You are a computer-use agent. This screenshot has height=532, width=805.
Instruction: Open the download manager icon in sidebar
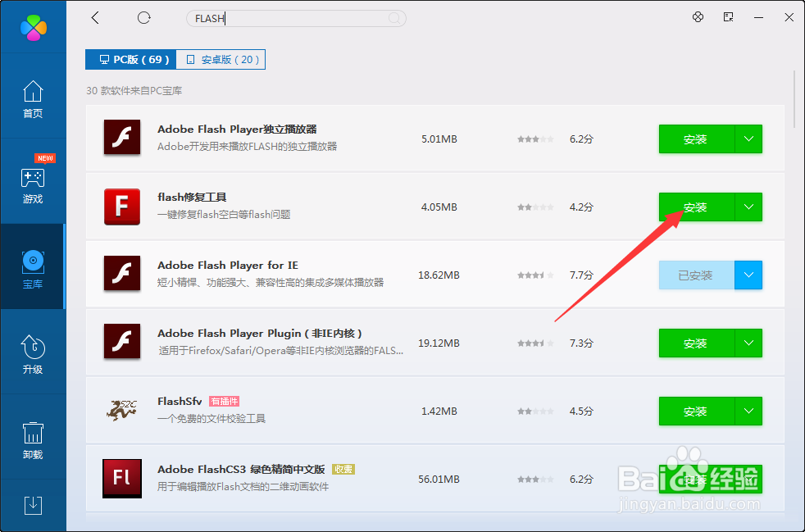pos(33,505)
